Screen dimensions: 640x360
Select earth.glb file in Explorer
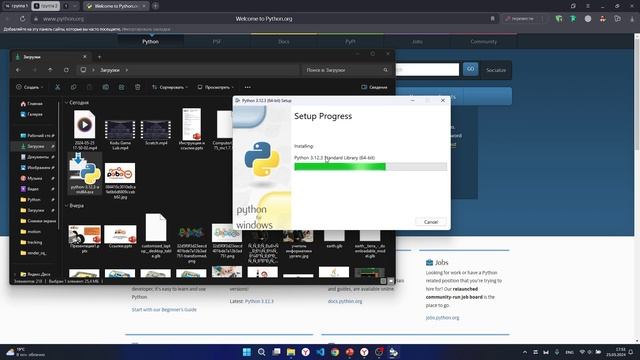coord(334,239)
